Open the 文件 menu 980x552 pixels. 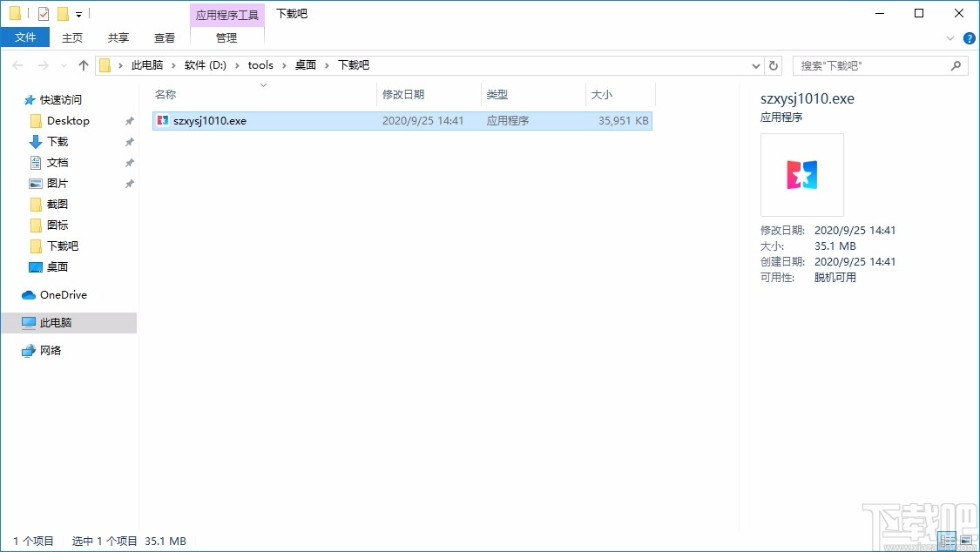(25, 37)
